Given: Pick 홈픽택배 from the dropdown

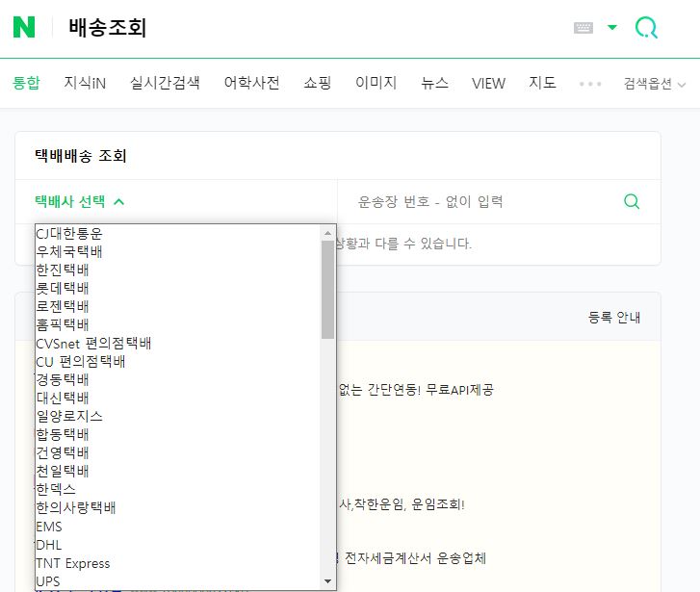Looking at the screenshot, I should (178, 325).
